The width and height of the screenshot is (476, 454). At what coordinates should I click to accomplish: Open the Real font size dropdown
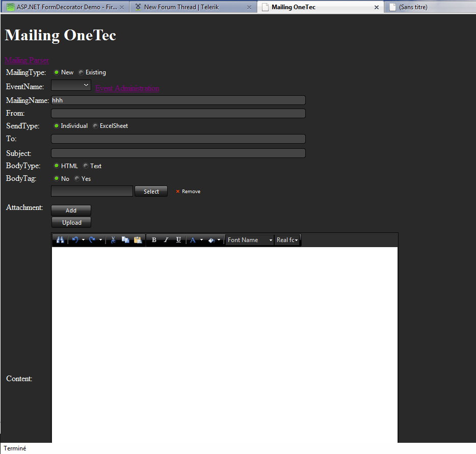click(287, 240)
